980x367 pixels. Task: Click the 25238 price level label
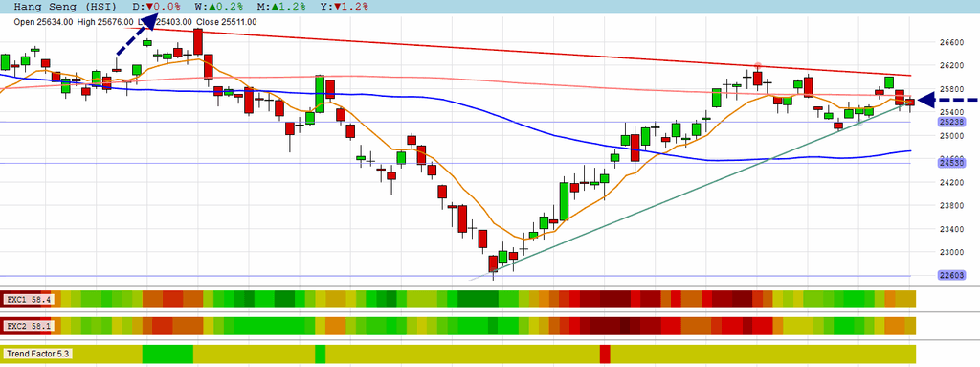pos(951,122)
